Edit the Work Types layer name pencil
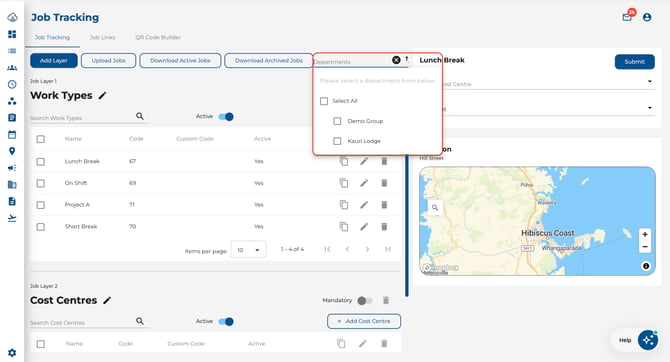 point(102,96)
